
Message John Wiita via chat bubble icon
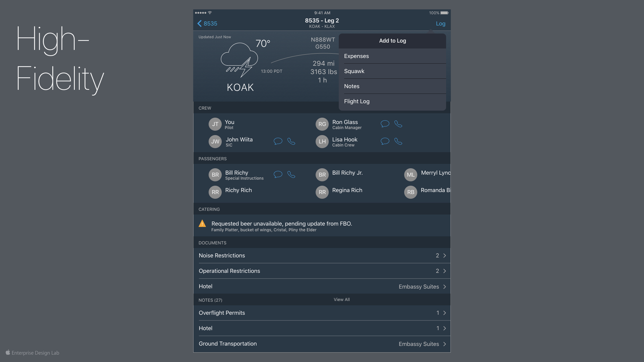point(278,141)
